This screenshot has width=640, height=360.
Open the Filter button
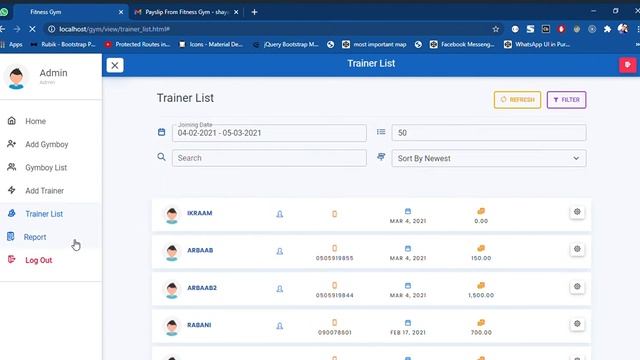point(566,100)
